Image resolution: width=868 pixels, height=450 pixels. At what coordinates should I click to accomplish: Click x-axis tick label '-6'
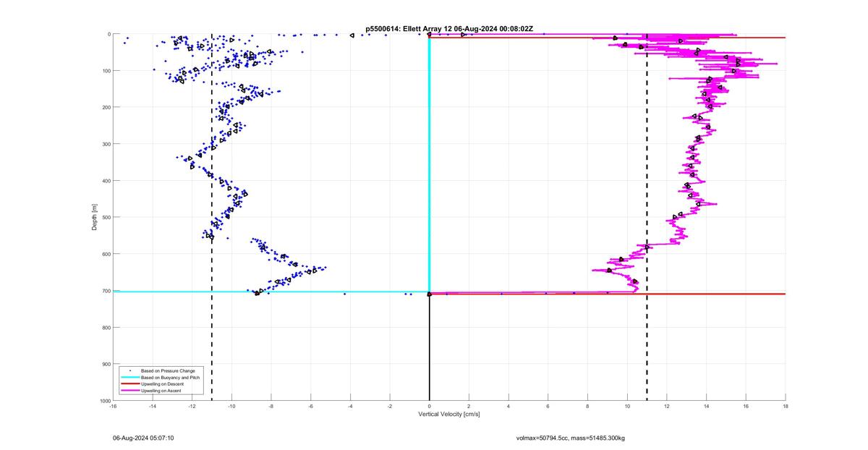tap(310, 407)
